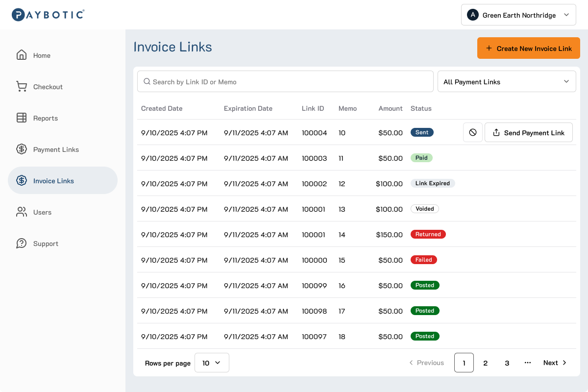
Task: Click the Payment Links dollar icon
Action: 22,149
